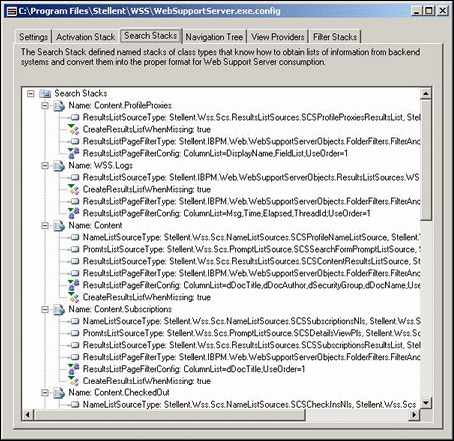Click the Content.Subscriptions stack icon
Screen dimensions: 454x441
click(x=59, y=309)
